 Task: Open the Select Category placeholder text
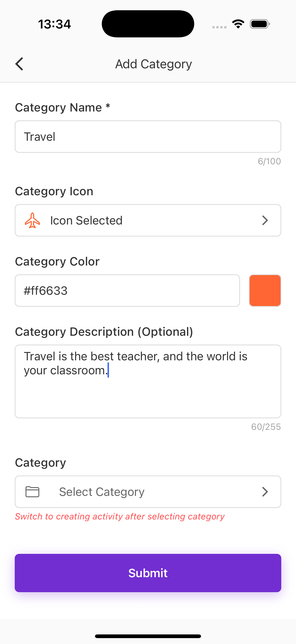(102, 492)
